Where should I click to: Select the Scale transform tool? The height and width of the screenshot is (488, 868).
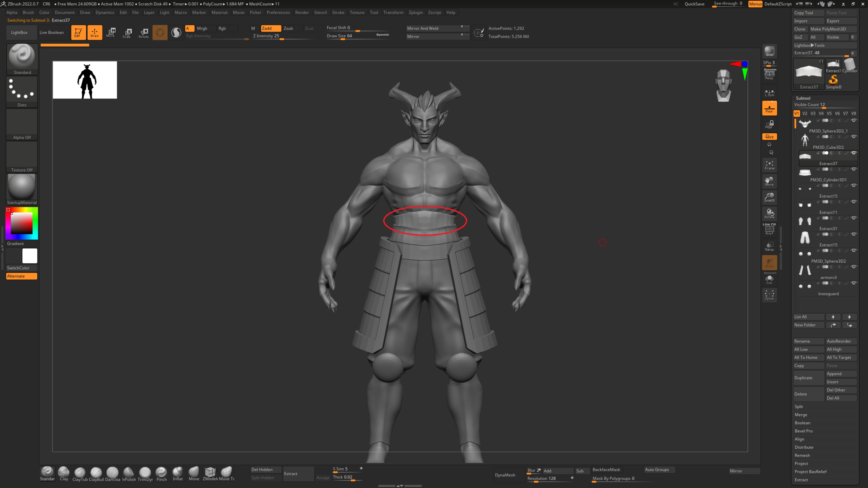(127, 33)
